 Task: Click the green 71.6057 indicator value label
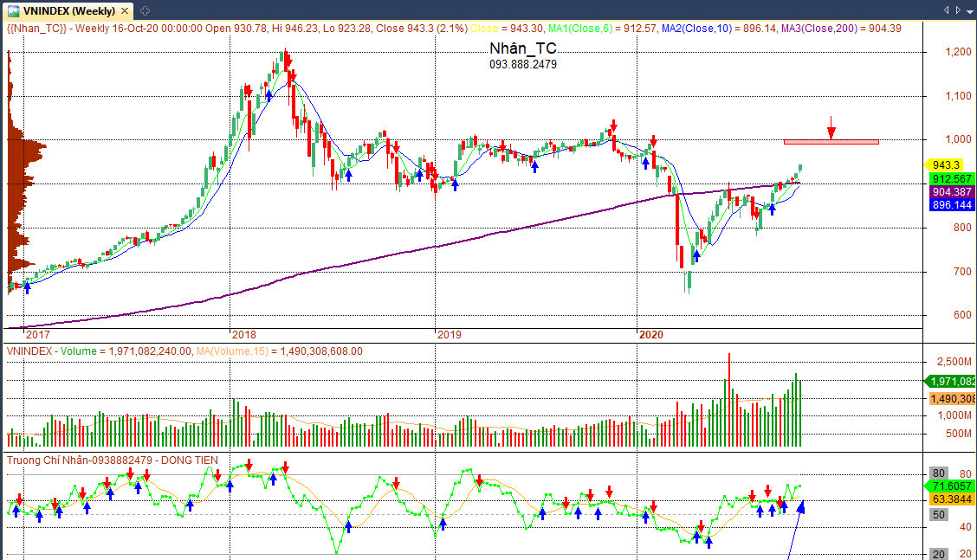pyautogui.click(x=952, y=486)
